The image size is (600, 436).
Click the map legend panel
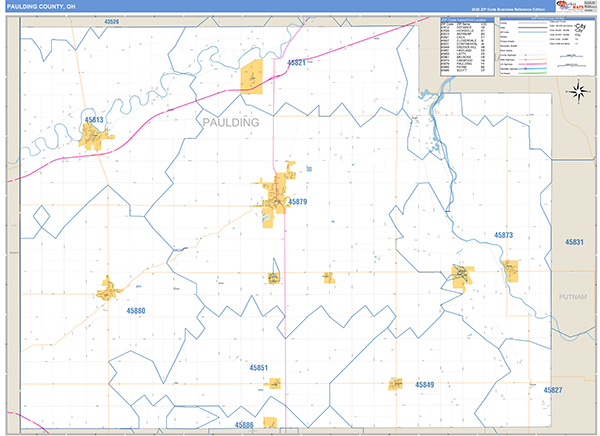(547, 46)
